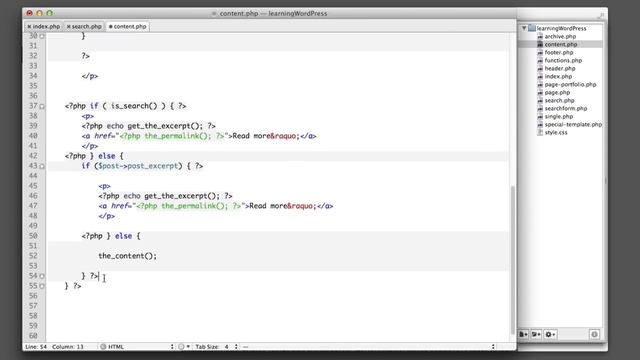Screen dimensions: 640x360
Task: Open the symbol list dropdown in status bar
Action: click(369, 347)
